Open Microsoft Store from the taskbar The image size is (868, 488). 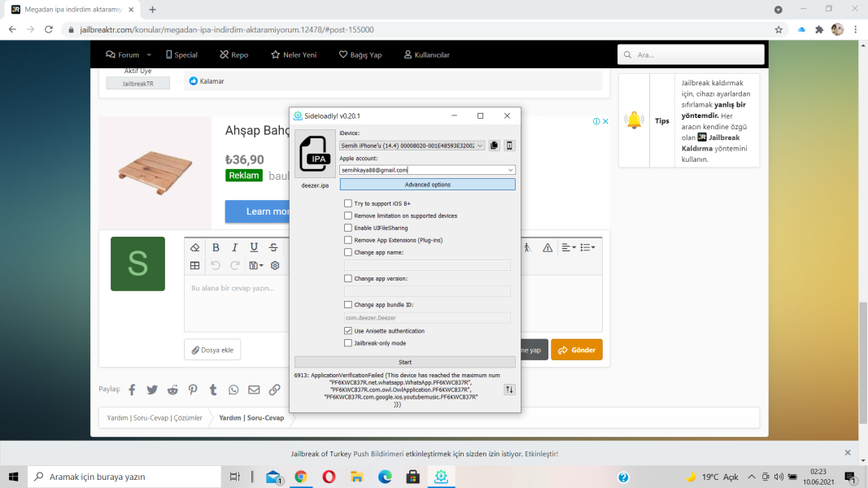coord(413,477)
